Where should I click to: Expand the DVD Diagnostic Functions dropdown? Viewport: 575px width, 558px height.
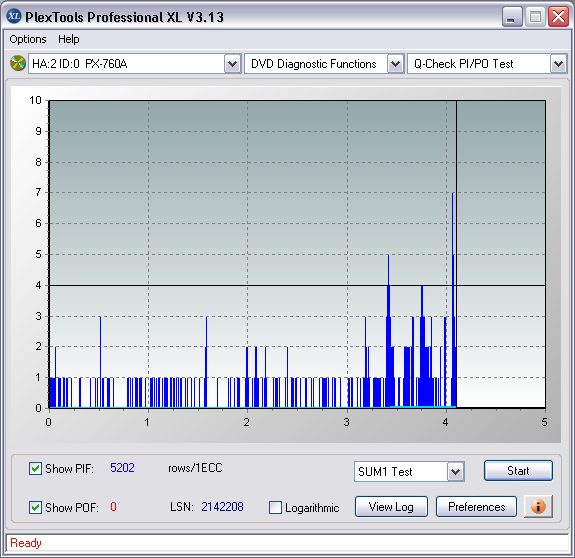[395, 64]
